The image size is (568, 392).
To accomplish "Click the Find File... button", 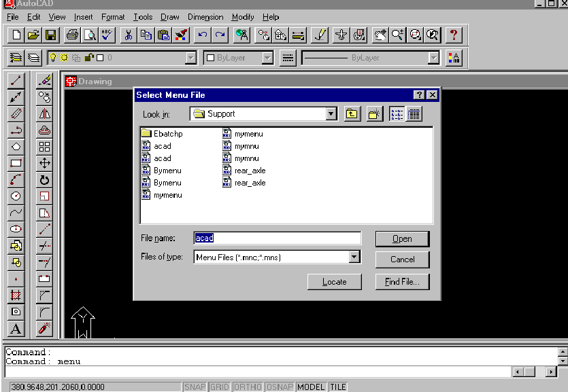I will pyautogui.click(x=403, y=282).
